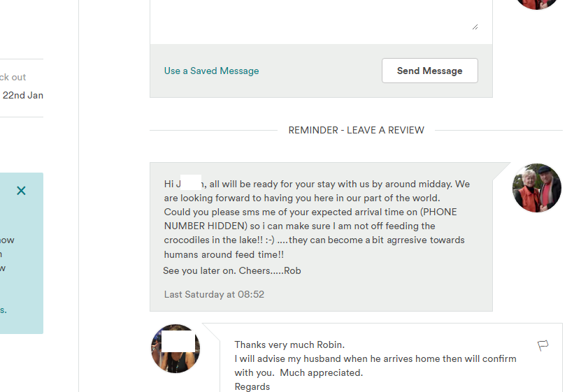Click the profile photo above Send Message
581x392 pixels.
click(537, 3)
